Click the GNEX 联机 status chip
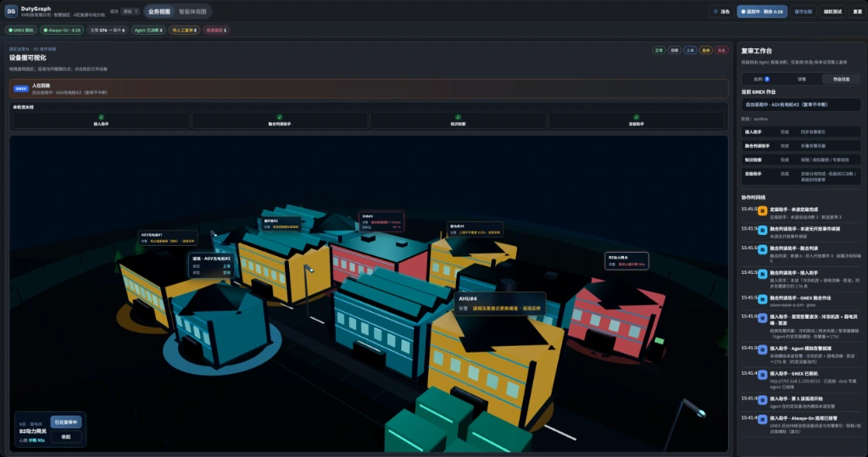 21,30
